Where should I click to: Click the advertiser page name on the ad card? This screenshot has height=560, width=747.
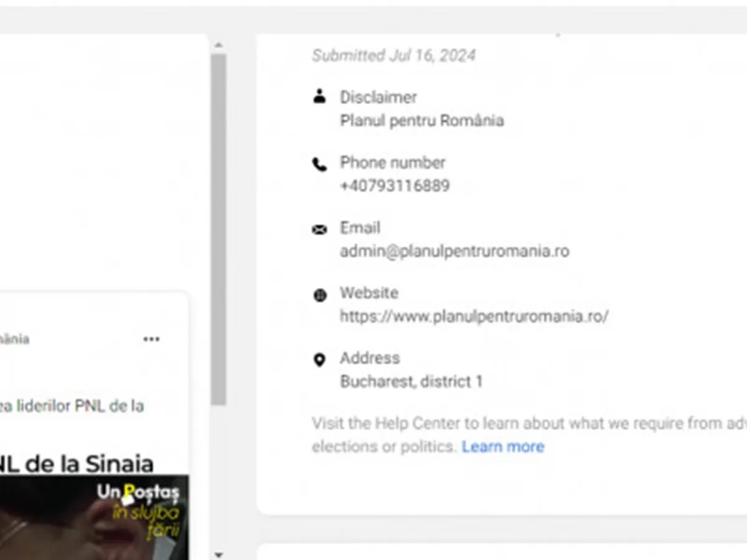[14, 339]
